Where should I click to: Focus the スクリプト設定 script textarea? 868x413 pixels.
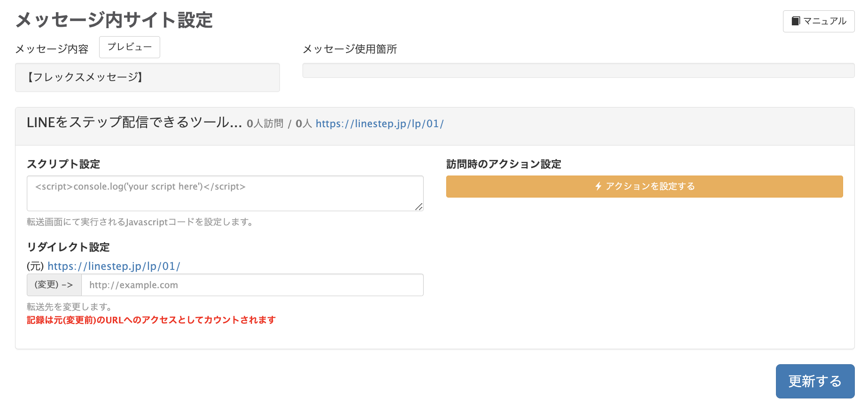coord(225,193)
